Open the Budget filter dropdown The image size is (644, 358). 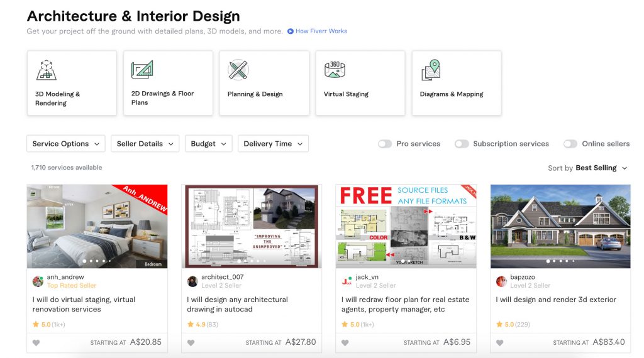pos(208,144)
